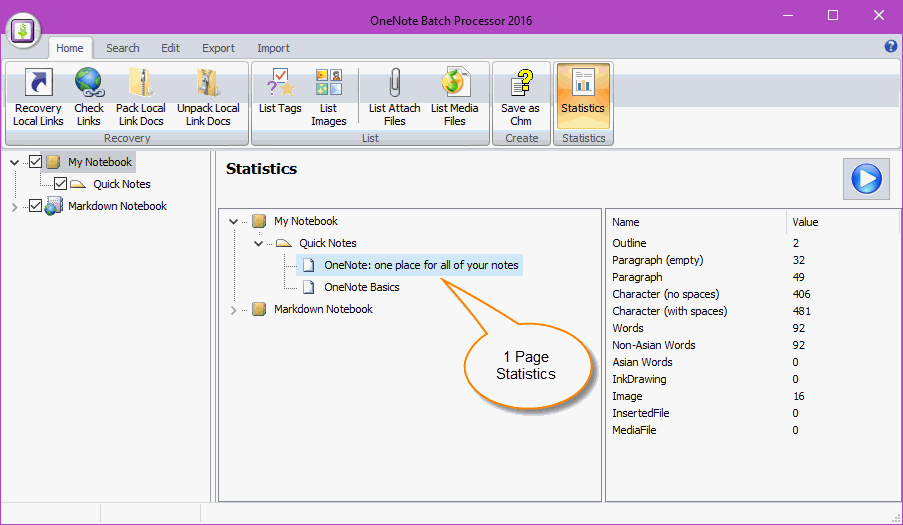Select the MediaFile row

(753, 430)
